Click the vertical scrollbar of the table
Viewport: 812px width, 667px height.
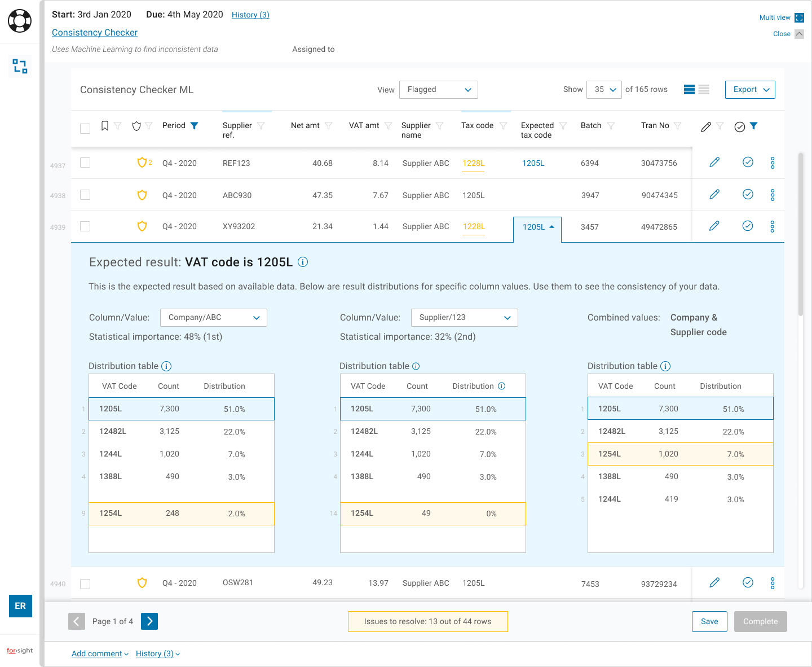click(800, 234)
